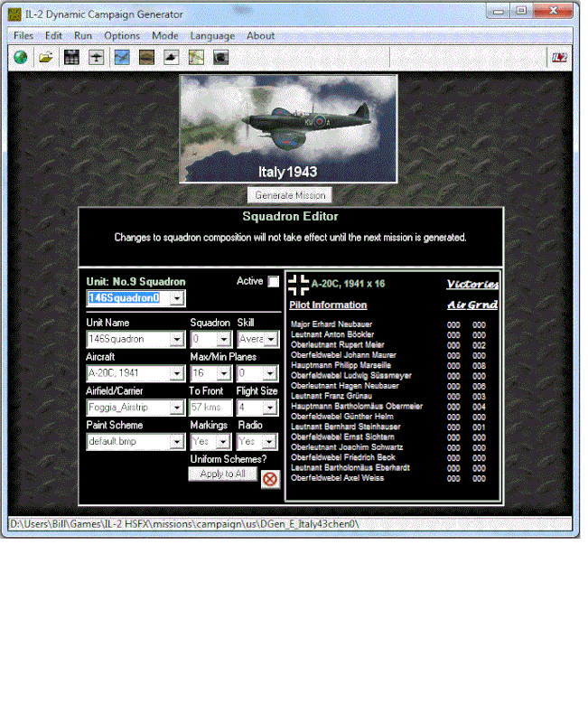Open the About menu

(260, 36)
